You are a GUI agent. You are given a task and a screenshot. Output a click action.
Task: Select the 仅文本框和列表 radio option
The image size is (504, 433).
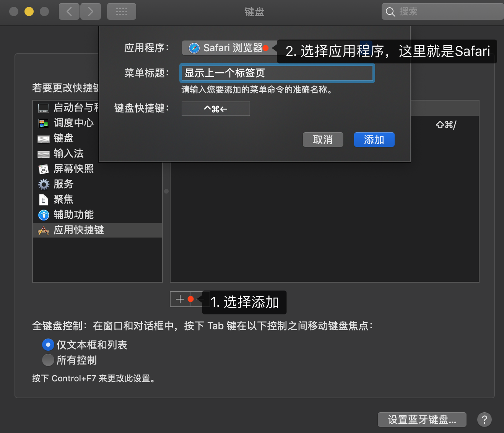pos(48,345)
